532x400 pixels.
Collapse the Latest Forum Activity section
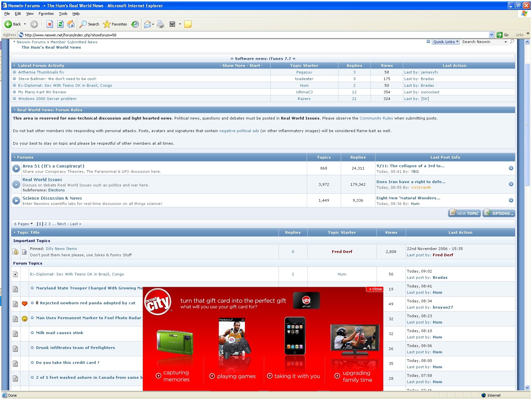point(15,66)
